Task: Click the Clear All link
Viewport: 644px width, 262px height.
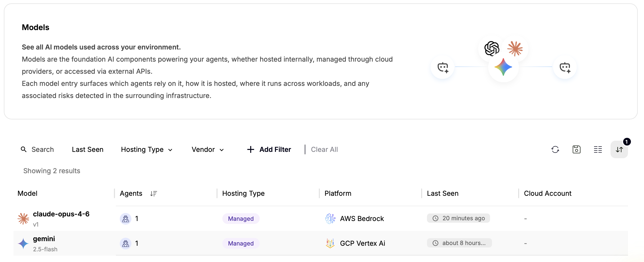Action: pos(324,149)
